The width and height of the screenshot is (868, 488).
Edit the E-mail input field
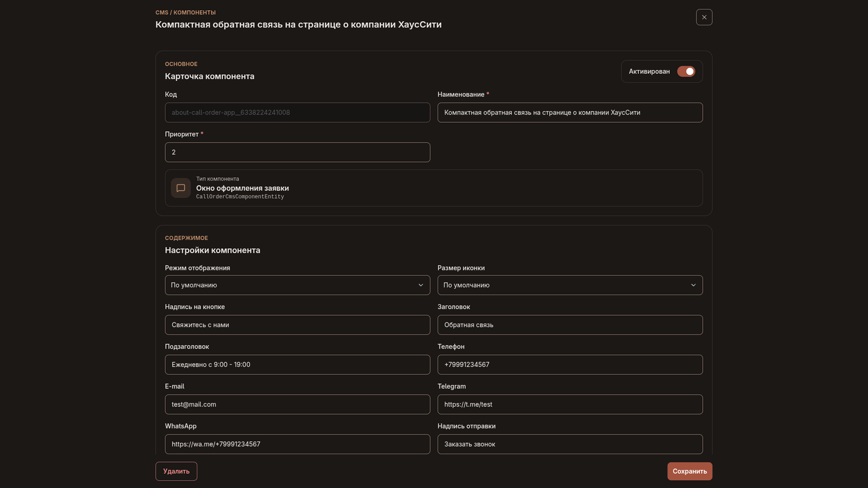coord(298,404)
